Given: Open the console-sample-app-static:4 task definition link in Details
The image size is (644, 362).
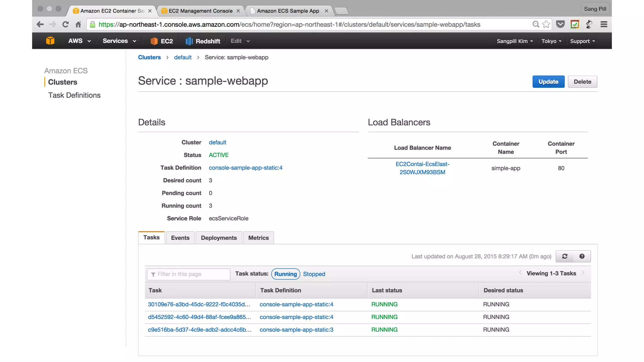Looking at the screenshot, I should click(245, 168).
